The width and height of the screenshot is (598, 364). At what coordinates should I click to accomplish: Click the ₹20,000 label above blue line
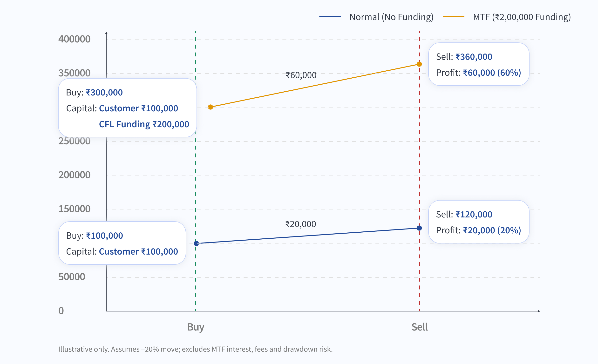click(300, 224)
